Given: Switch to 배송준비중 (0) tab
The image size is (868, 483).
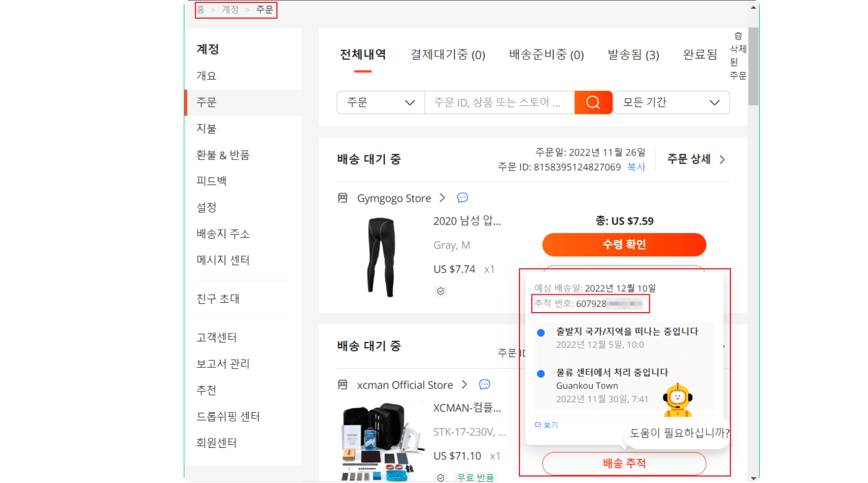Looking at the screenshot, I should (x=547, y=55).
